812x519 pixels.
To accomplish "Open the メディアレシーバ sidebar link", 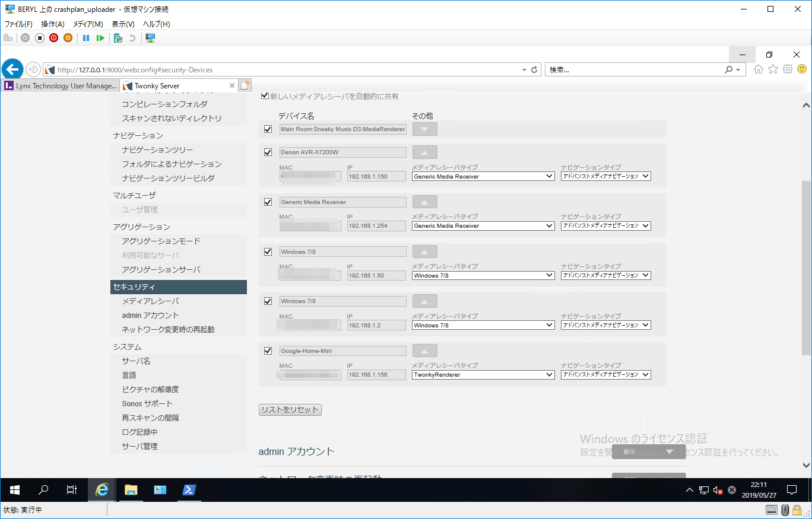I will tap(150, 301).
